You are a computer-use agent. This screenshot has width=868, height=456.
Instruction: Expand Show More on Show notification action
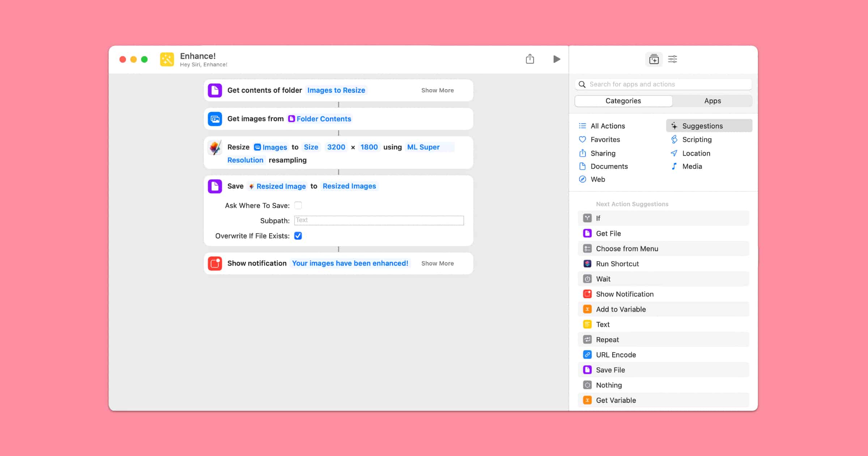437,263
